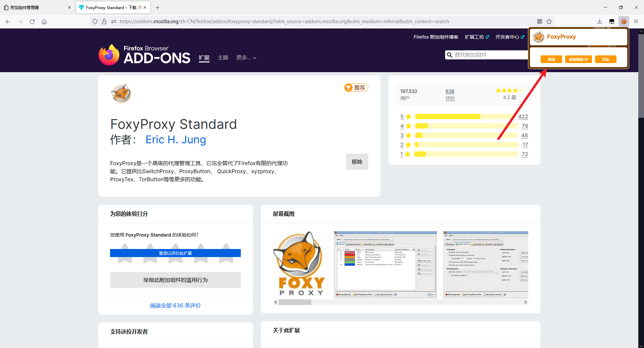Open the Pocket-style dark extension icon beside downloads
Screen dimensions: 644x348
611,21
